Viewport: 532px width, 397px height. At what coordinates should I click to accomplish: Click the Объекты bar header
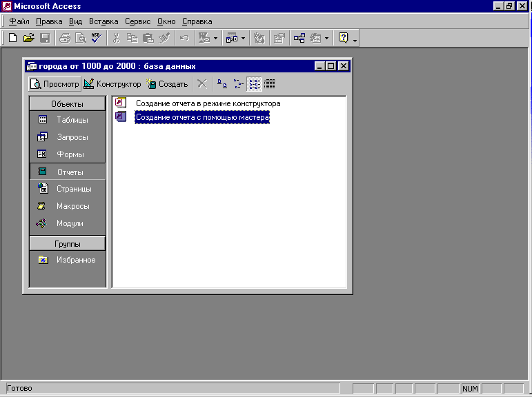(67, 104)
